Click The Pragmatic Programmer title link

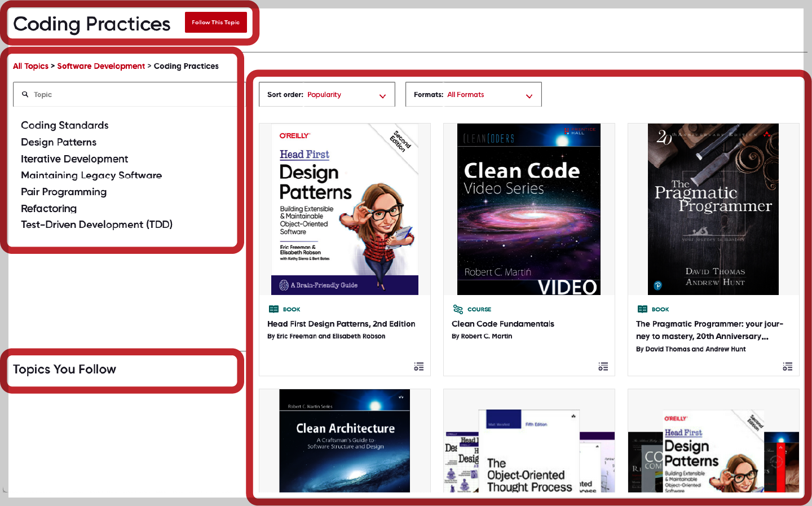pyautogui.click(x=709, y=330)
